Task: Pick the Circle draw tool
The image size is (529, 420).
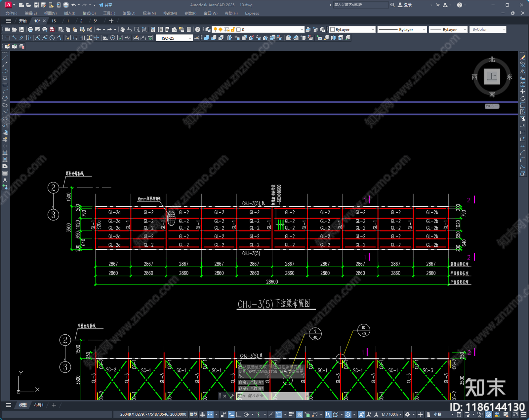Action: [5, 98]
